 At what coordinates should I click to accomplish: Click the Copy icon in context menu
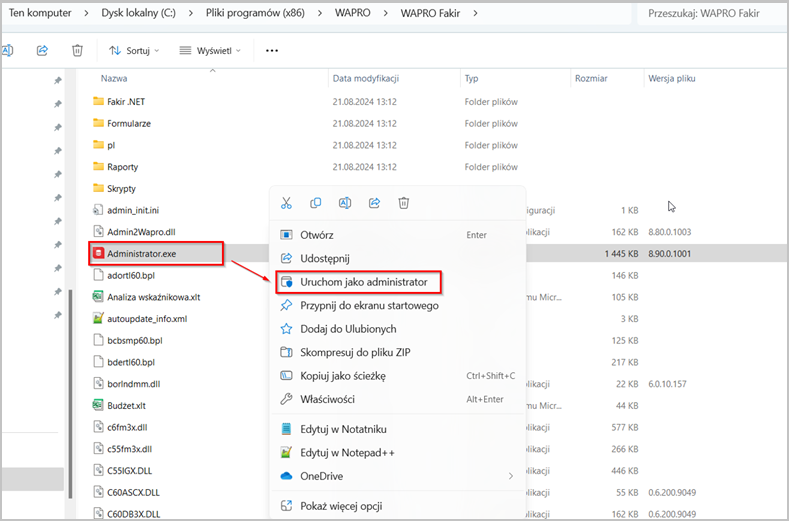315,203
